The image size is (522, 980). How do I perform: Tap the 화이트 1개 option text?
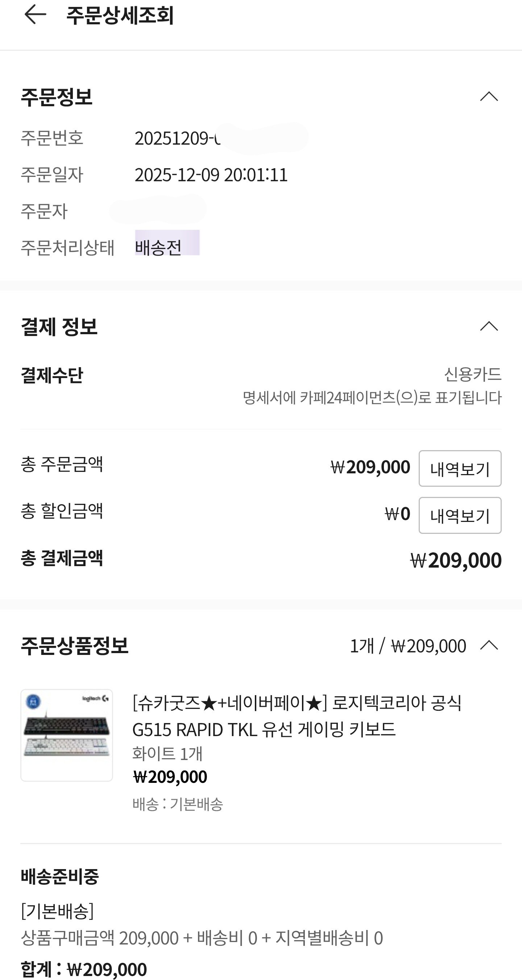(167, 753)
